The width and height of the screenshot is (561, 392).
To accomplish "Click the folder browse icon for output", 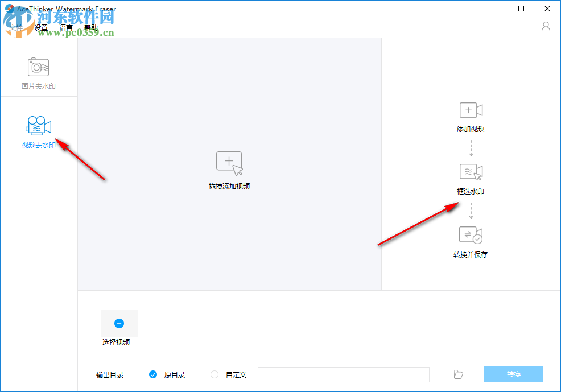I will tap(458, 374).
